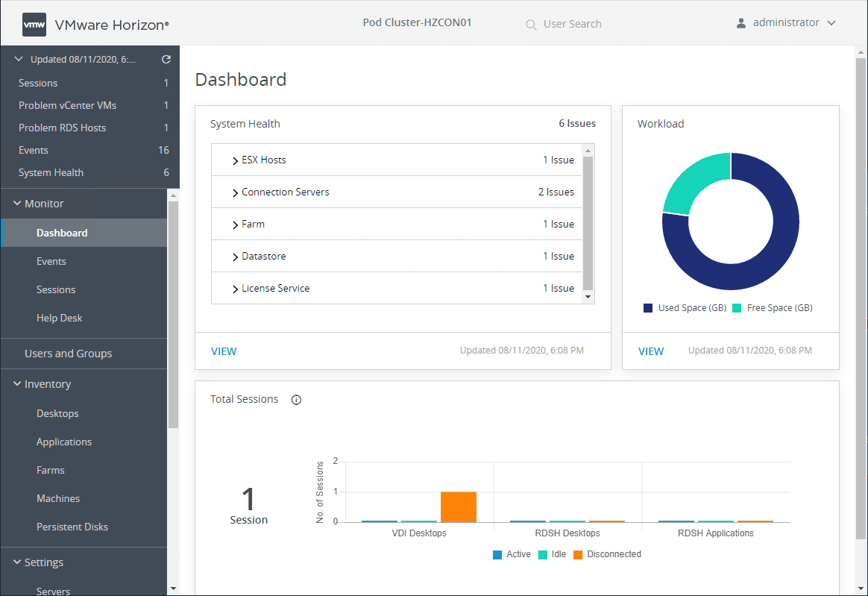Click the search magnifier icon

pos(531,24)
